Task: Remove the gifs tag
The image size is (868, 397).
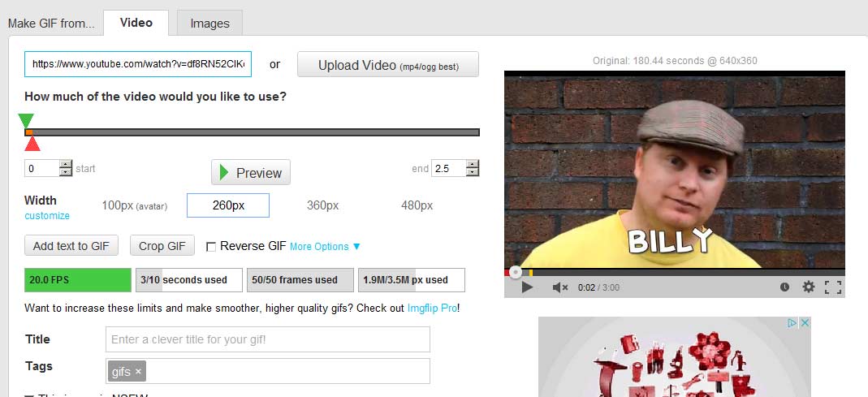Action: coord(138,371)
